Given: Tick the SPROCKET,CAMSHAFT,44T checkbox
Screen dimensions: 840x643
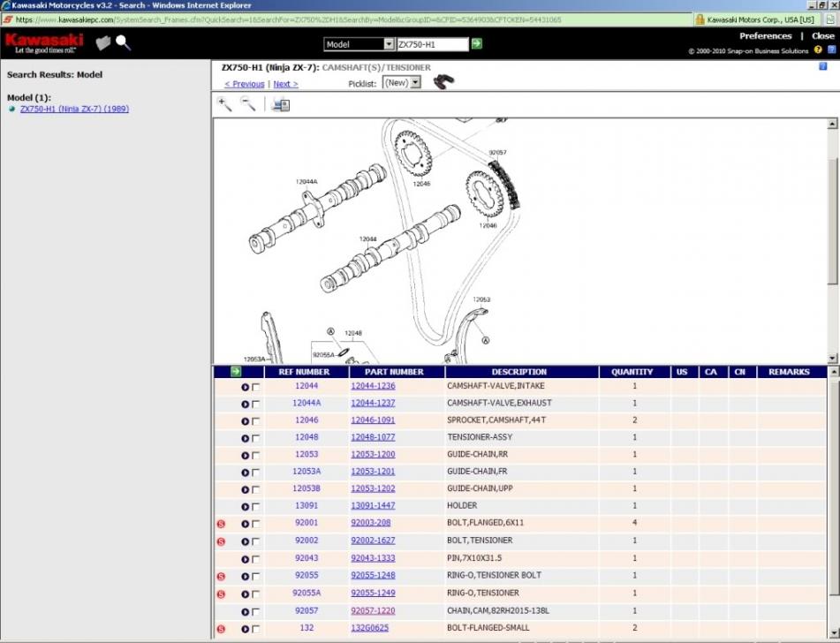Looking at the screenshot, I should (255, 421).
